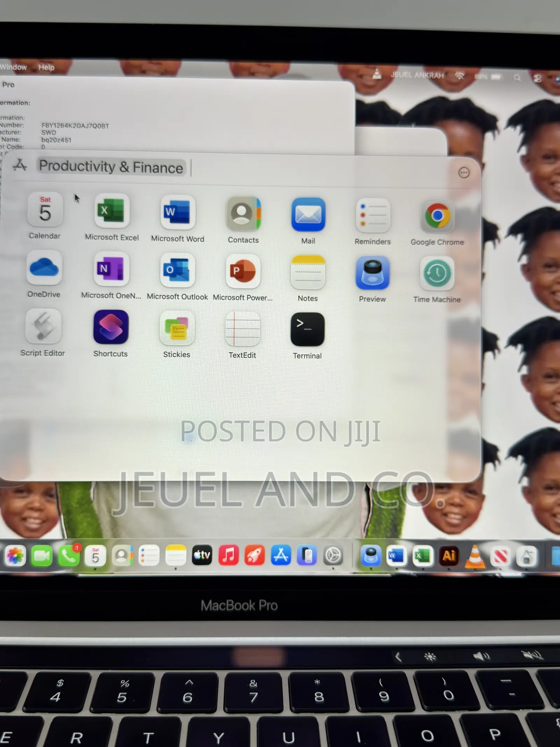560x747 pixels.
Task: Open the Phone app with notification badge
Action: pyautogui.click(x=69, y=556)
